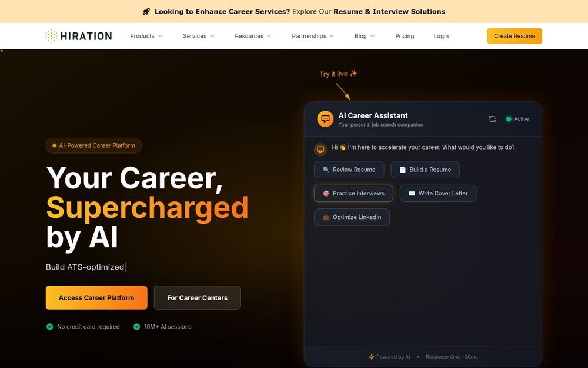Click the AI Career Assistant title

(x=373, y=115)
